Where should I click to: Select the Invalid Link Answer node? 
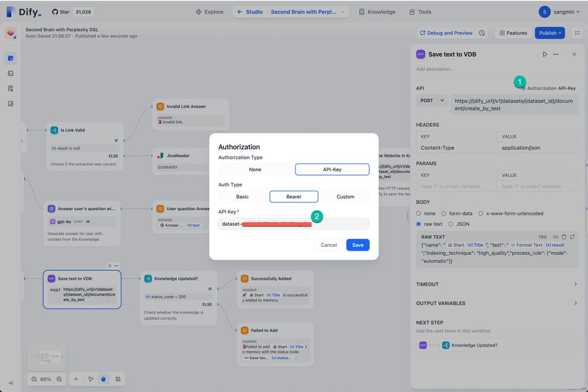pos(191,114)
